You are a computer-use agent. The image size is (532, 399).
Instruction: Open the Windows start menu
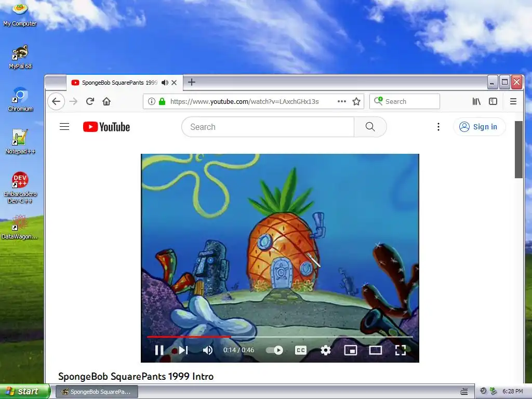click(24, 391)
